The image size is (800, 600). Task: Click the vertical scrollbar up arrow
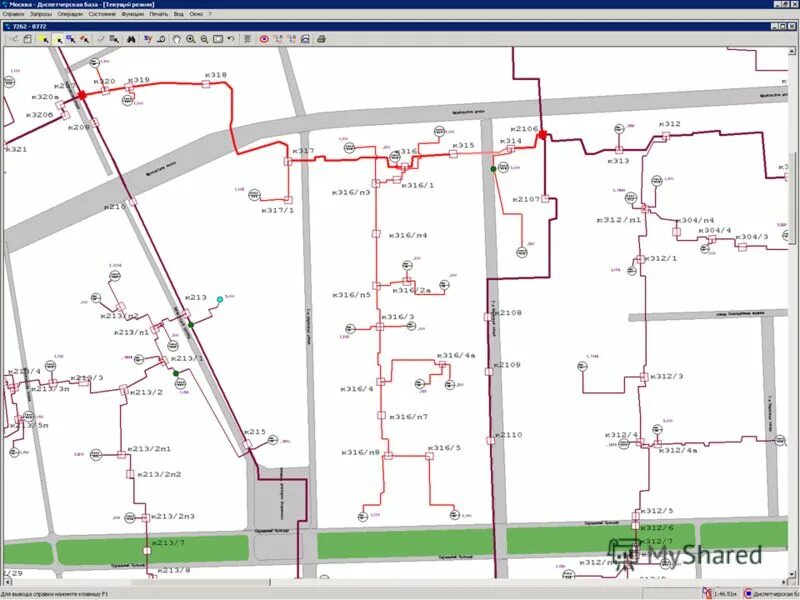pos(792,51)
